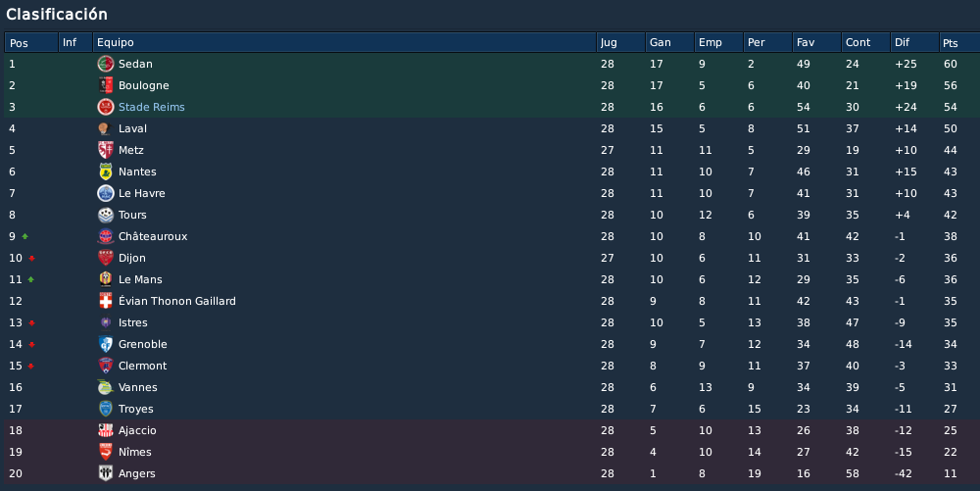Click the Boulogne club badge
The image size is (980, 491).
(106, 85)
